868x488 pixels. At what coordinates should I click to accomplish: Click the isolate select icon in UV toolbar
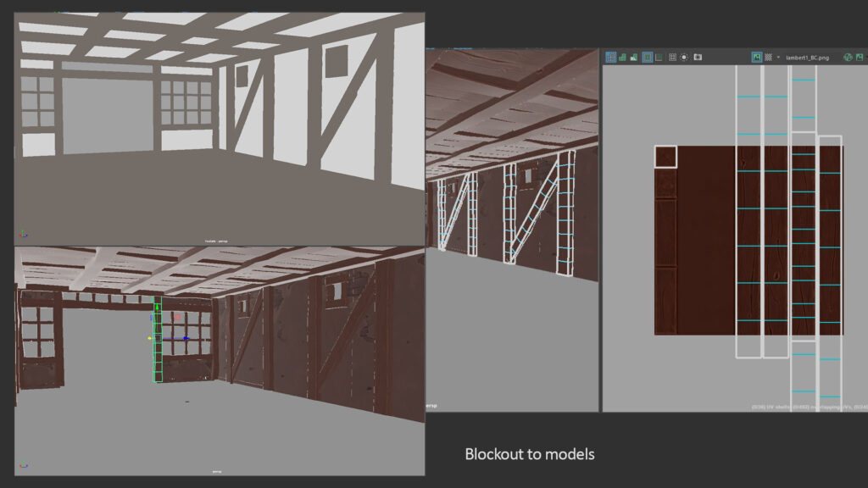(x=684, y=57)
